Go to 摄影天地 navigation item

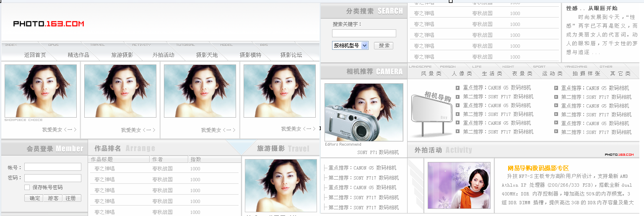pos(207,55)
